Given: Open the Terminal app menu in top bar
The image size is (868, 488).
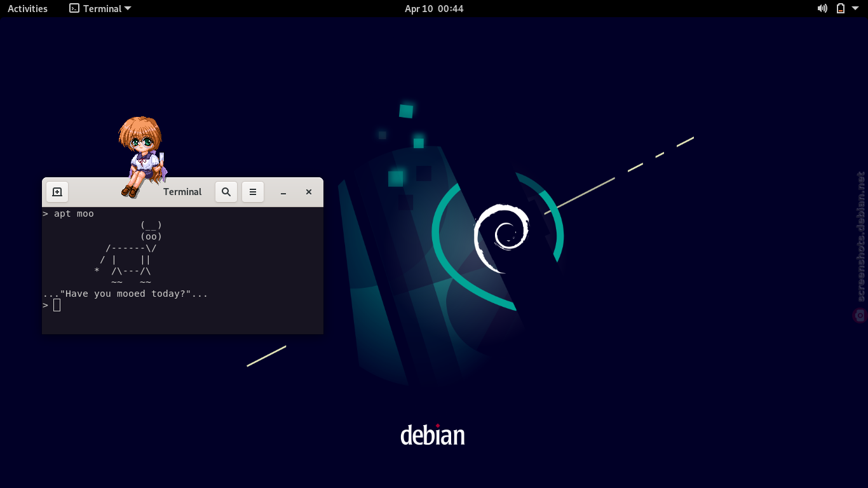Looking at the screenshot, I should click(100, 8).
